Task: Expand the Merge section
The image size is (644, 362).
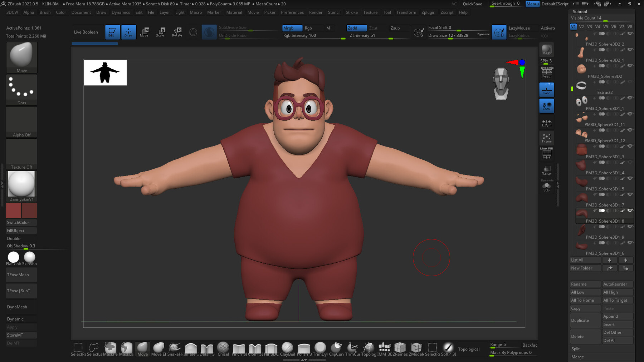Action: pos(577,357)
